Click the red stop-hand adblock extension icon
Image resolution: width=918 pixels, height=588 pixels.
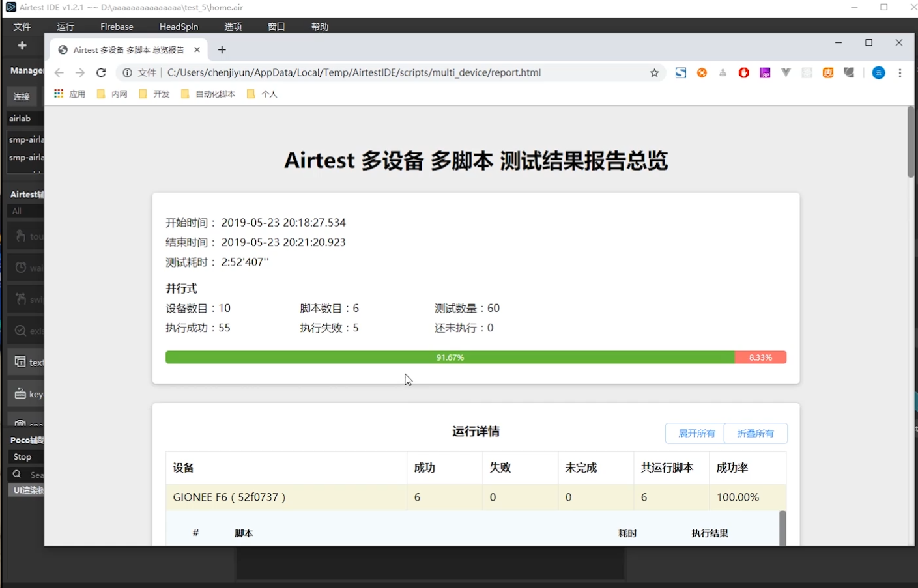[x=743, y=72]
